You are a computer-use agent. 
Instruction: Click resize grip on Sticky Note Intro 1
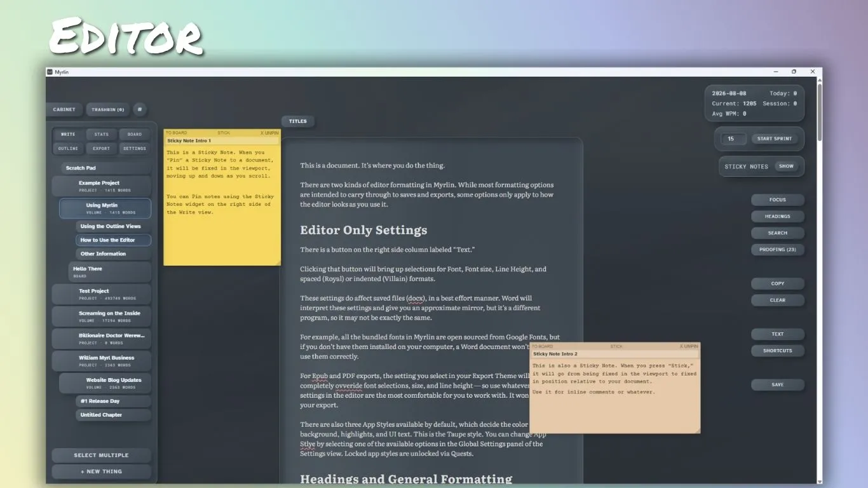[x=278, y=262]
